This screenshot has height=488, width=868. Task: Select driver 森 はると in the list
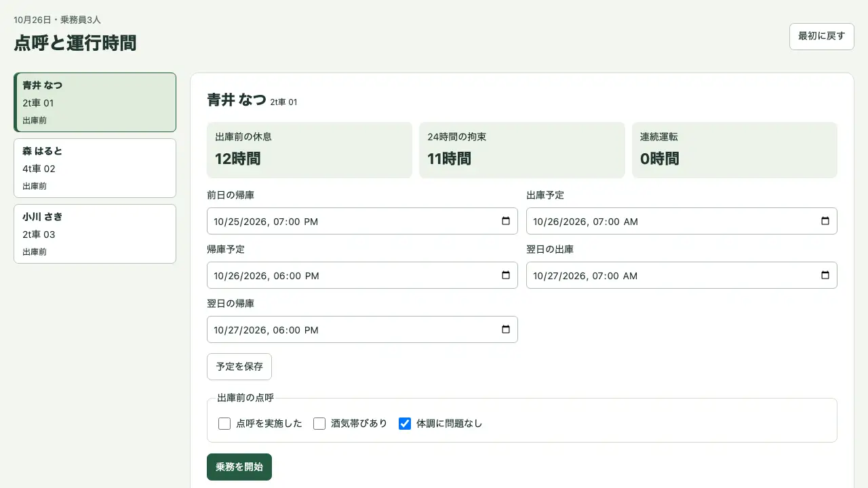pos(95,168)
